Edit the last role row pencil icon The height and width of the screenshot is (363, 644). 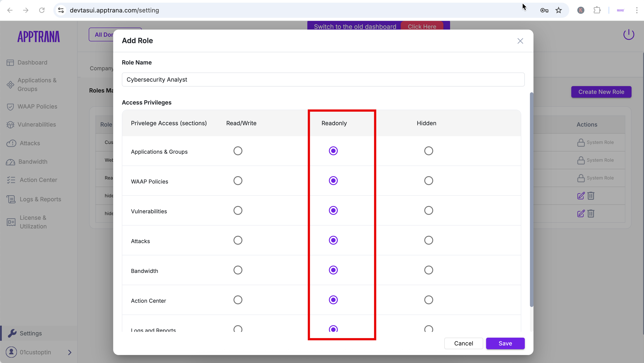tap(581, 214)
